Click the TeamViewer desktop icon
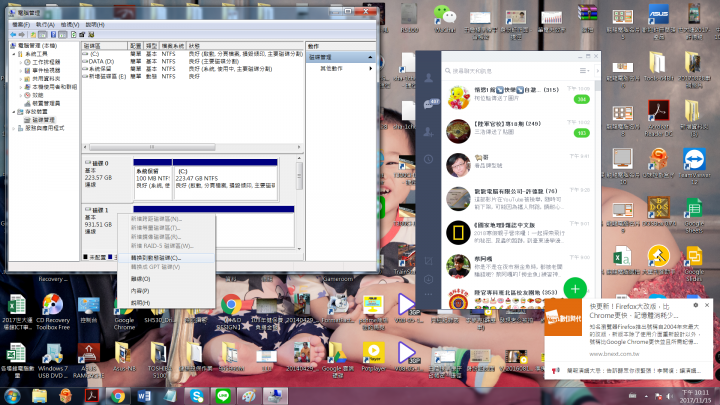This screenshot has height=405, width=720. (x=694, y=165)
